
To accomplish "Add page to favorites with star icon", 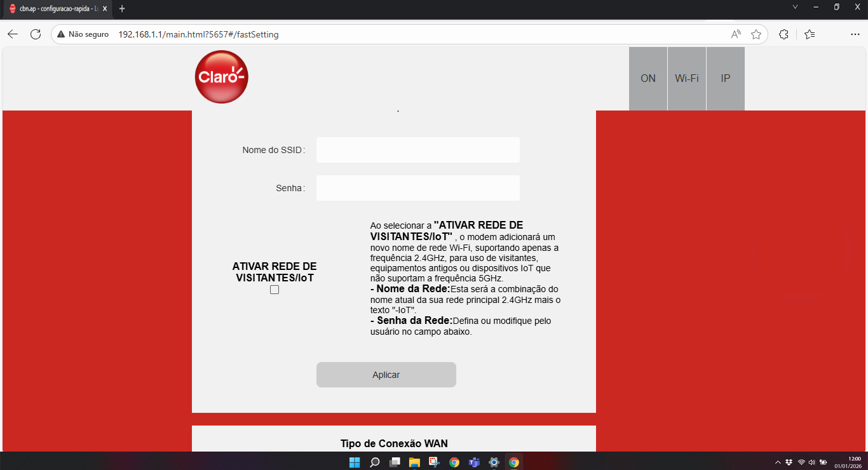I will [x=756, y=34].
